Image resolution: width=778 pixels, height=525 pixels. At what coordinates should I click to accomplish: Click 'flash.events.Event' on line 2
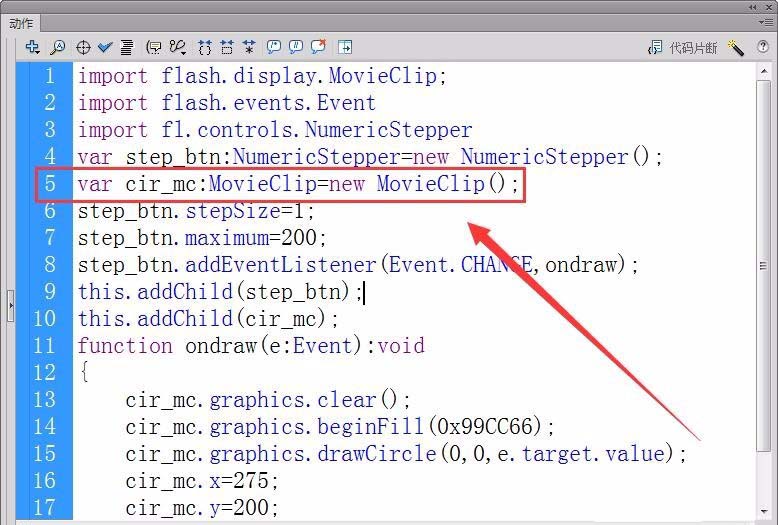268,103
